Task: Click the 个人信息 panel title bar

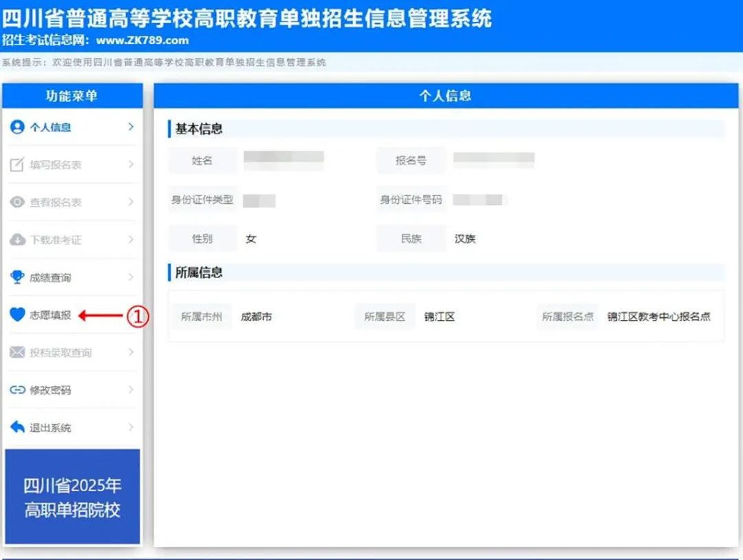Action: tap(448, 96)
